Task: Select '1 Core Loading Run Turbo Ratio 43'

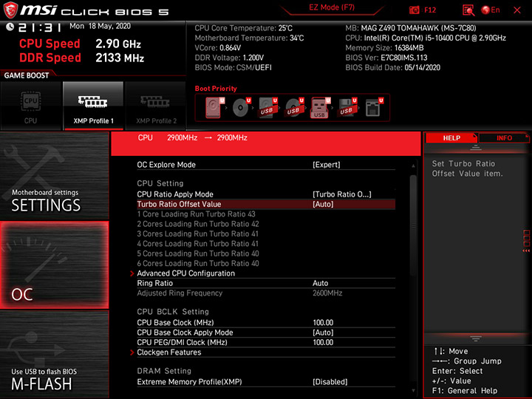Action: click(x=196, y=214)
